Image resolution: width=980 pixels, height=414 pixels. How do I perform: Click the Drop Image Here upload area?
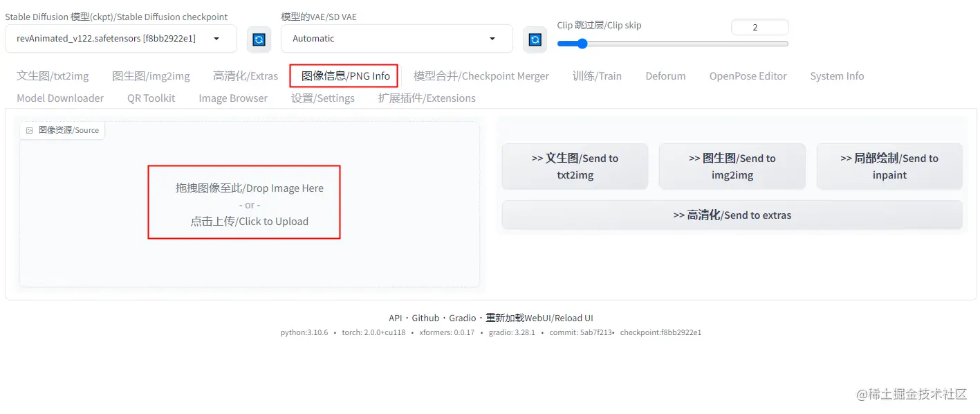click(249, 205)
